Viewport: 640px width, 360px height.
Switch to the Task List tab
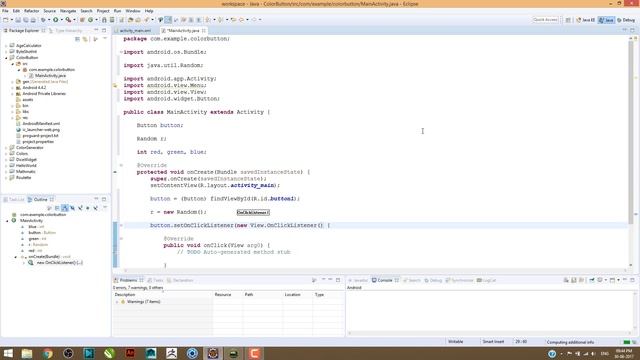coord(14,200)
